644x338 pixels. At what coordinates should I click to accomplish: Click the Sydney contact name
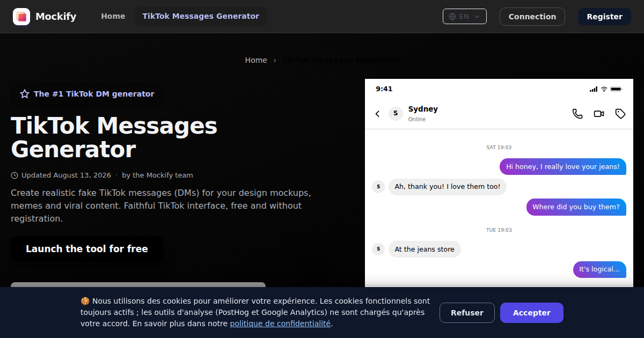[x=423, y=109]
